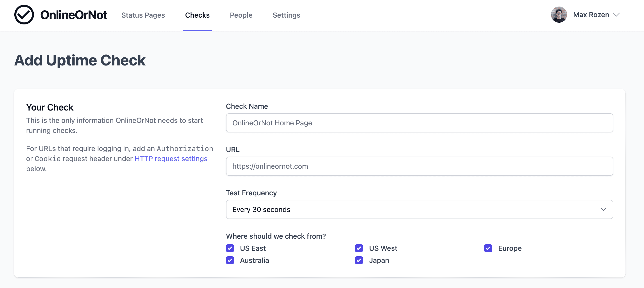Uncheck the US West location
The image size is (644, 288).
[x=359, y=248]
